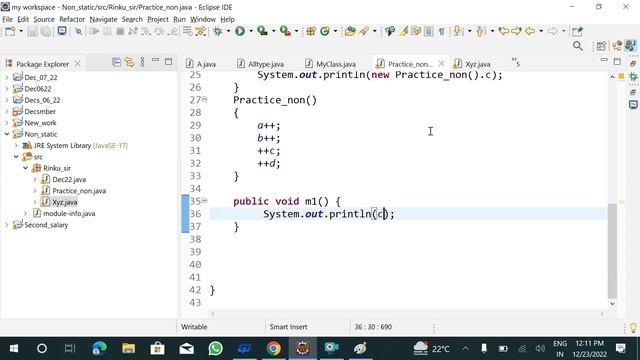Screen dimensions: 640x360
Task: Open the Run dropdown arrow
Action: click(x=251, y=31)
